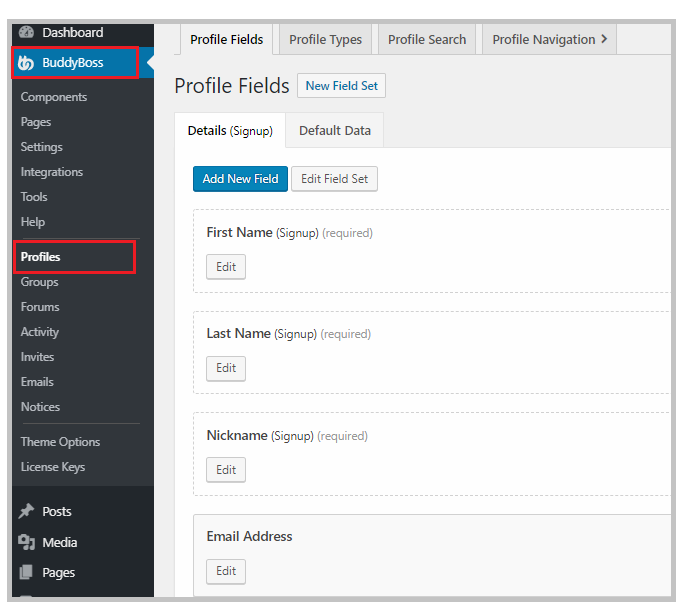Edit the Nickname field
Image resolution: width=688 pixels, height=616 pixels.
[x=226, y=470]
